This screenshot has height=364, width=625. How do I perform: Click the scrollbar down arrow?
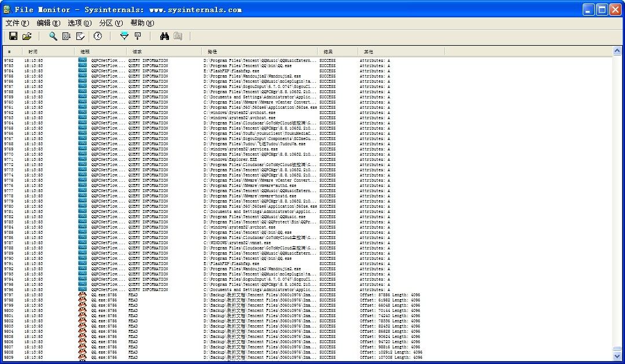point(617,356)
